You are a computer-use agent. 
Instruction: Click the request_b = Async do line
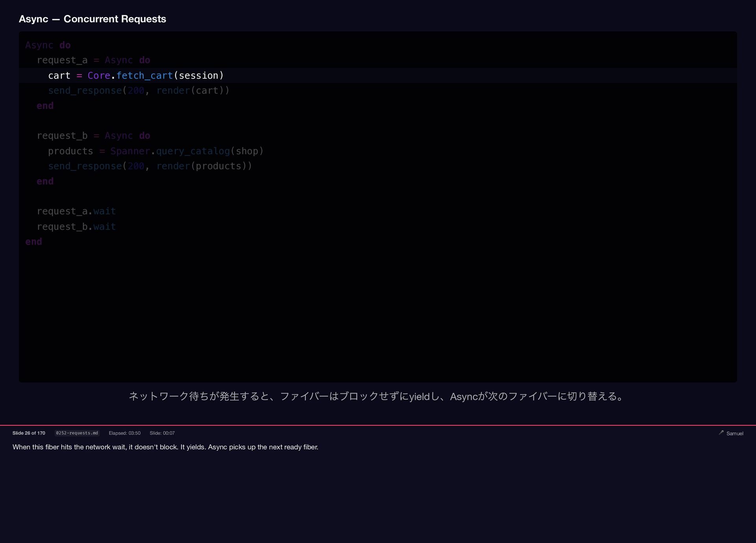93,136
